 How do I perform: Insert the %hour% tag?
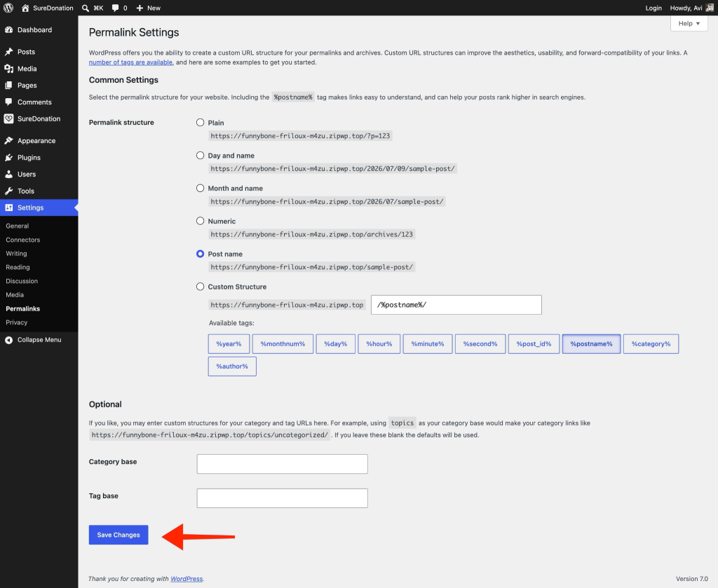tap(379, 343)
